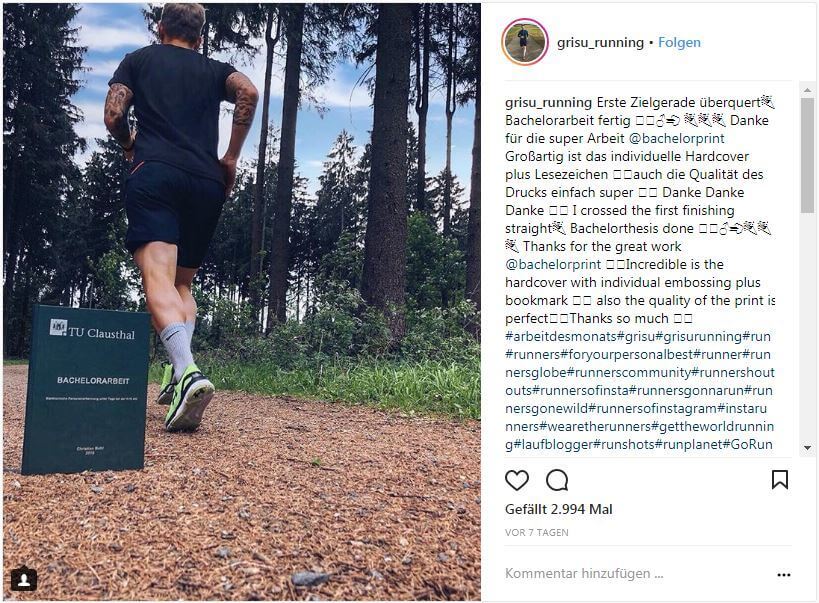Open first @bachelorprint mention link
Screen dimensions: 819x603
tap(677, 138)
